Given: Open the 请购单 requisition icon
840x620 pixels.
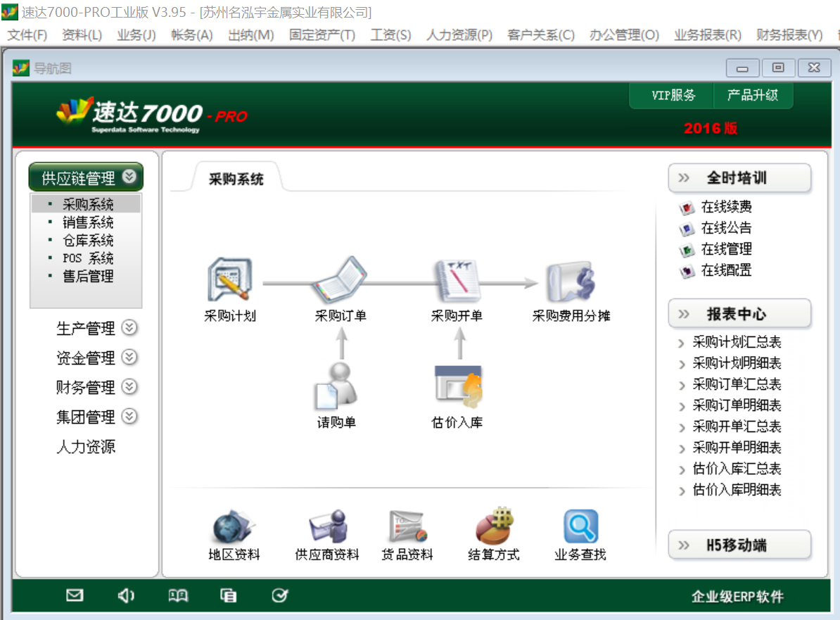Looking at the screenshot, I should (336, 386).
